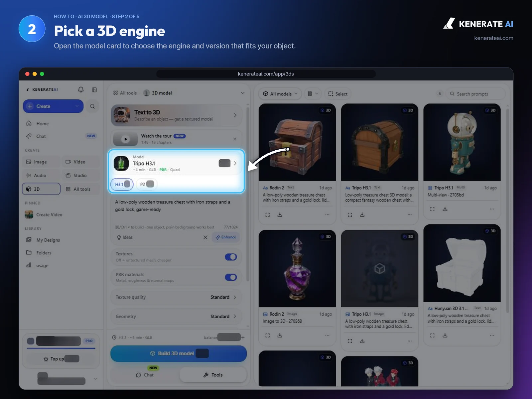The height and width of the screenshot is (399, 532).
Task: Open more options for Rodin 2 Image card
Action: tap(327, 335)
